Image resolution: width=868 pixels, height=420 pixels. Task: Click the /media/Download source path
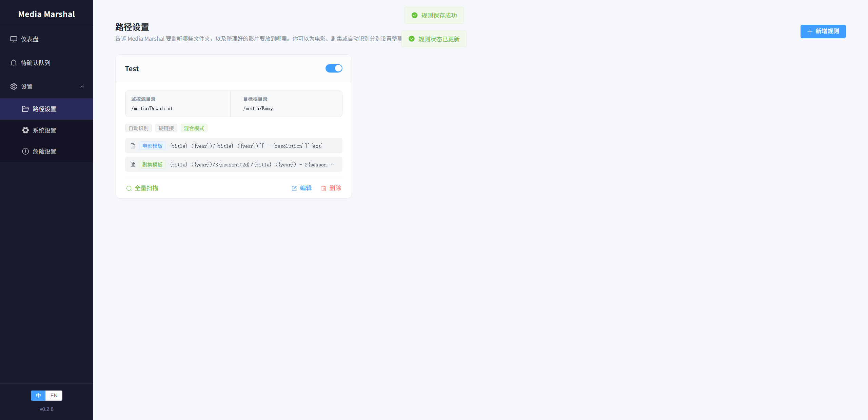pyautogui.click(x=152, y=108)
